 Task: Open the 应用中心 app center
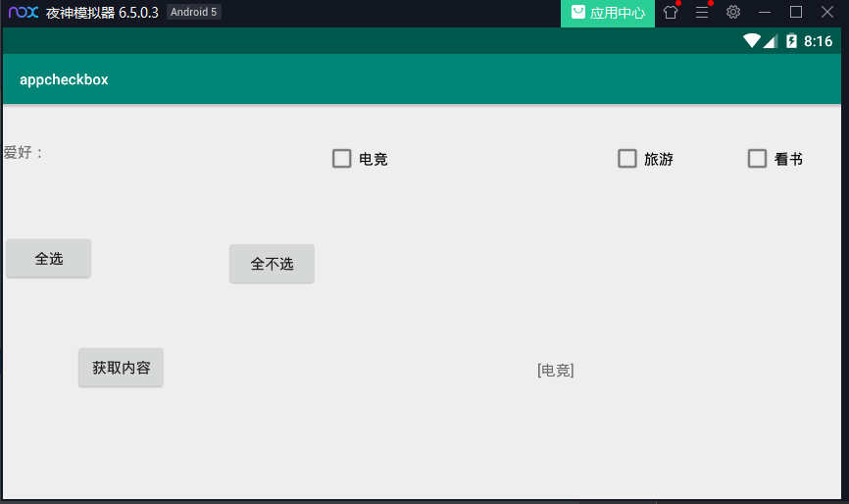click(x=608, y=13)
